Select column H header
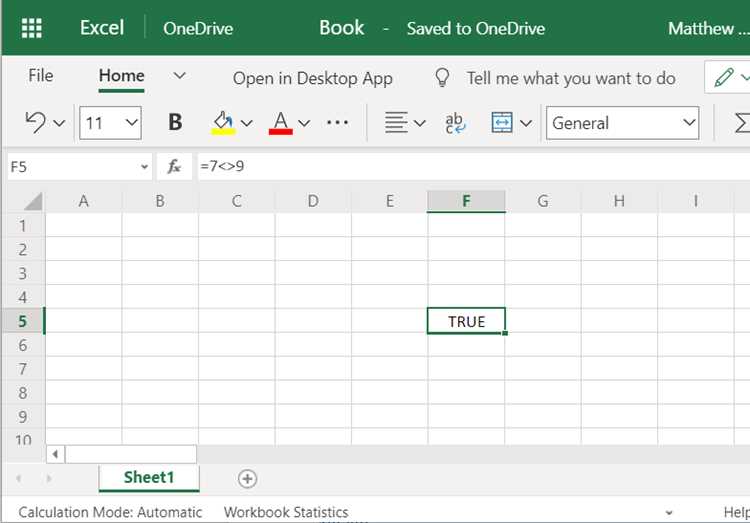The height and width of the screenshot is (523, 750). (619, 201)
